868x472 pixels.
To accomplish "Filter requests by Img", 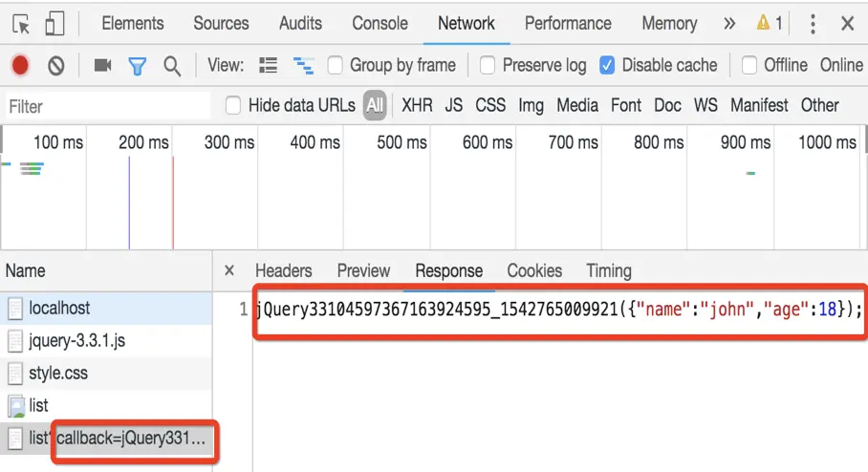I will pyautogui.click(x=531, y=105).
